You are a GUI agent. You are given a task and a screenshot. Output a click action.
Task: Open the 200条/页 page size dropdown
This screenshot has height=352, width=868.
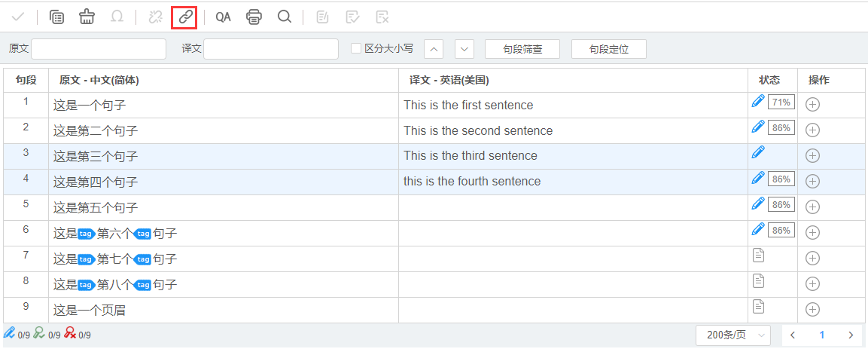coord(733,335)
